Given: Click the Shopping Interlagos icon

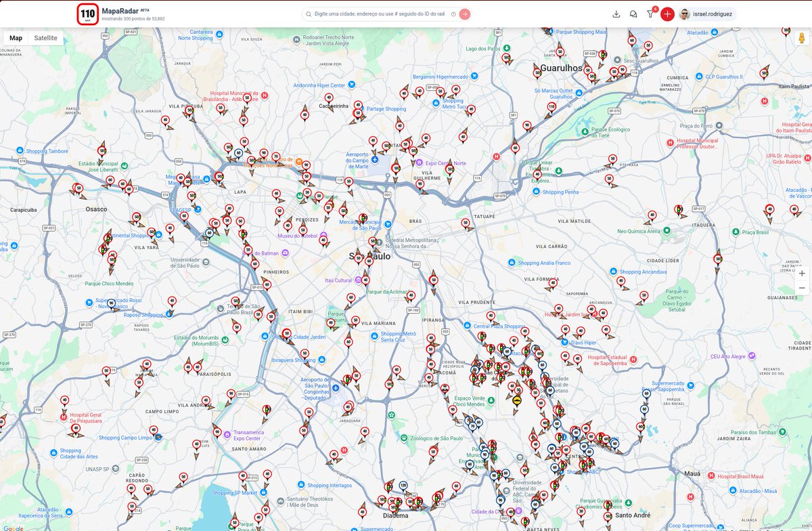Looking at the screenshot, I should tap(302, 485).
